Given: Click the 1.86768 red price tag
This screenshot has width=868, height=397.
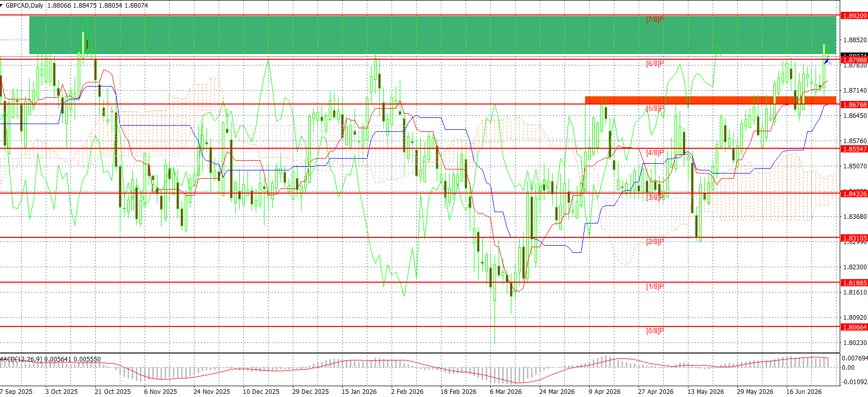Looking at the screenshot, I should click(854, 105).
